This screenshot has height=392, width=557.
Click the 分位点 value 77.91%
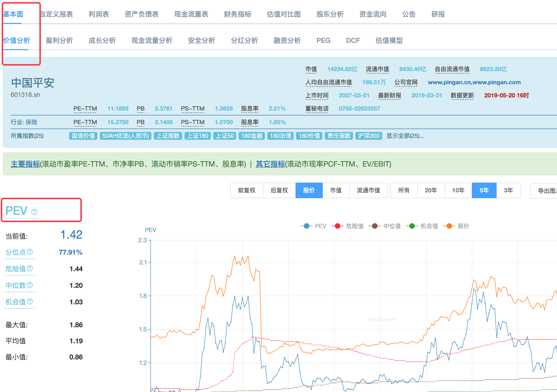[70, 252]
